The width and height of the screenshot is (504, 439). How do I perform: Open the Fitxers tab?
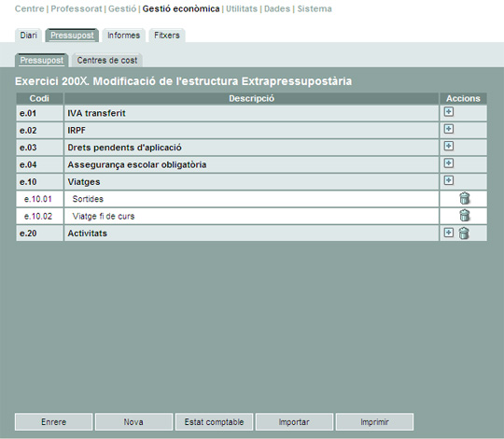coord(167,35)
